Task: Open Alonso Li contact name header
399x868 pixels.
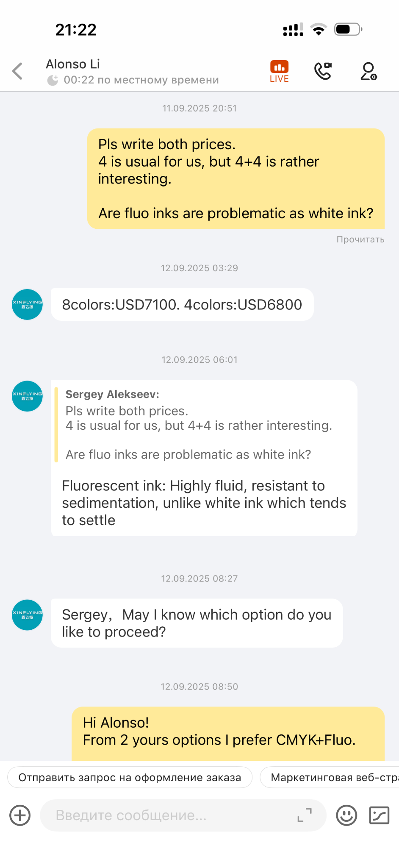Action: [x=73, y=64]
